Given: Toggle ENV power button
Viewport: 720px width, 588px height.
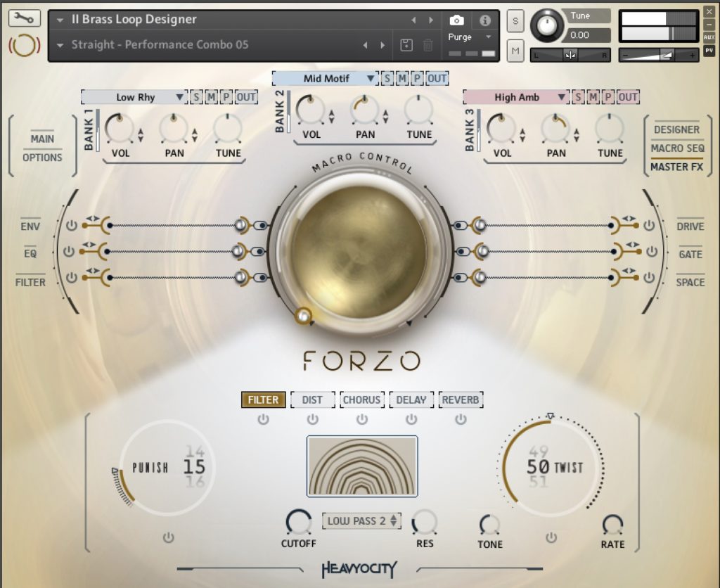Looking at the screenshot, I should 72,226.
